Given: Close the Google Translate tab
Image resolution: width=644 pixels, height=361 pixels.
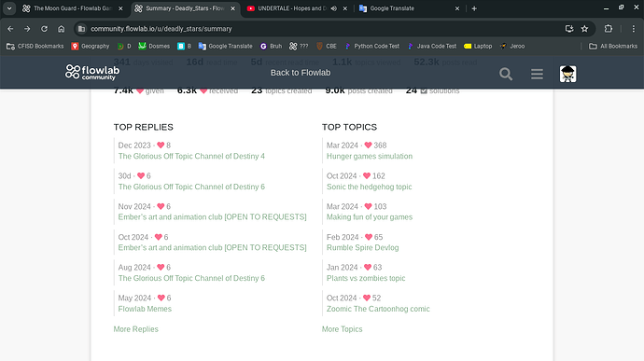Looking at the screenshot, I should pyautogui.click(x=457, y=8).
